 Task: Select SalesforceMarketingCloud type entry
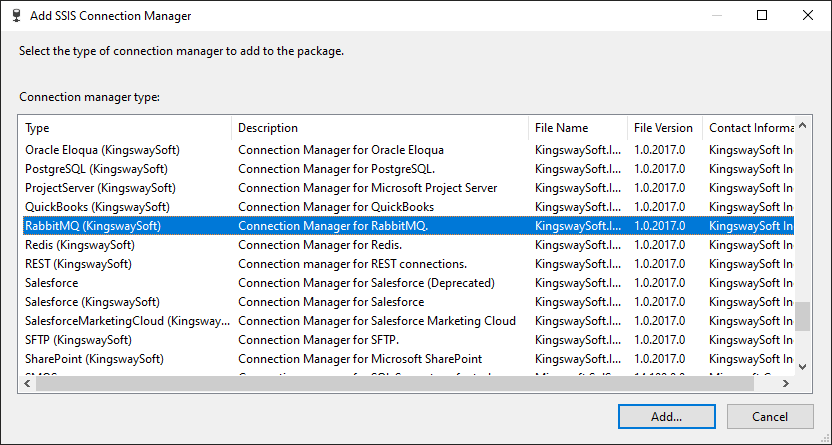[127, 321]
